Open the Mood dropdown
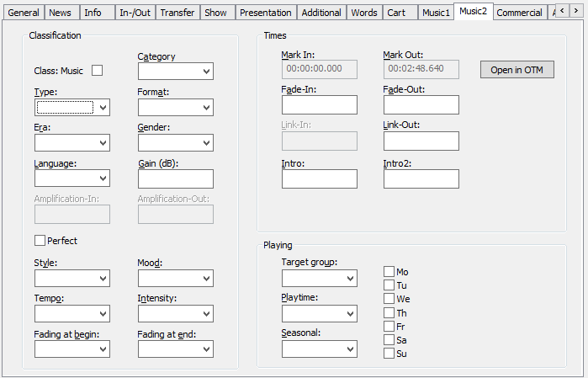 coord(175,278)
